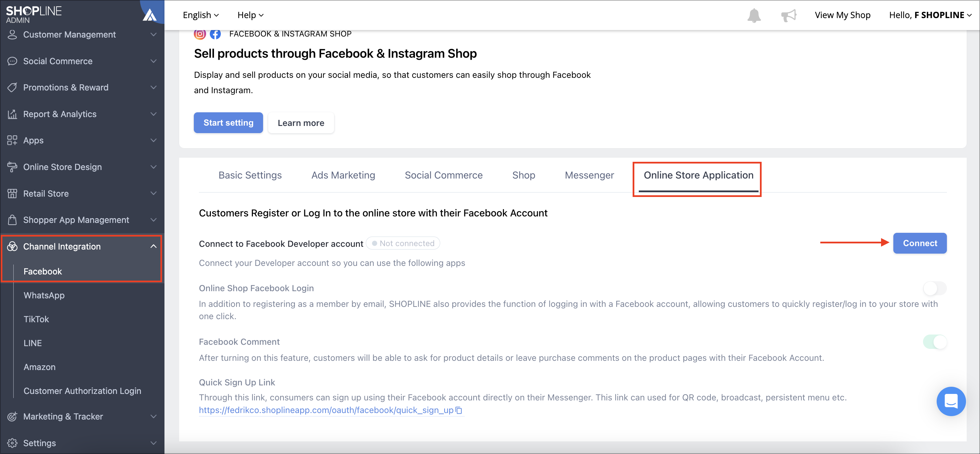Click the Retail Store shop icon

[12, 193]
